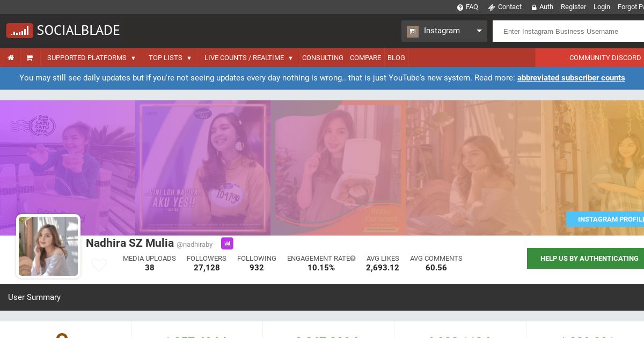Click the Instagram Profile button
The image size is (644, 338).
click(605, 219)
